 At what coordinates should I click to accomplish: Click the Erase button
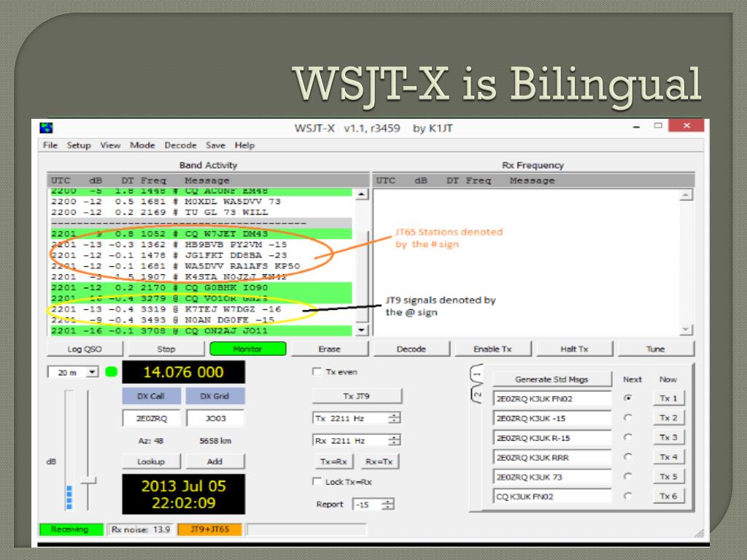pyautogui.click(x=330, y=349)
